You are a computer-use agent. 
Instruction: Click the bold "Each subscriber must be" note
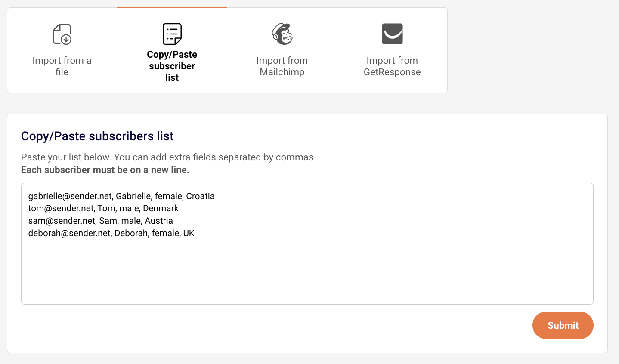105,170
